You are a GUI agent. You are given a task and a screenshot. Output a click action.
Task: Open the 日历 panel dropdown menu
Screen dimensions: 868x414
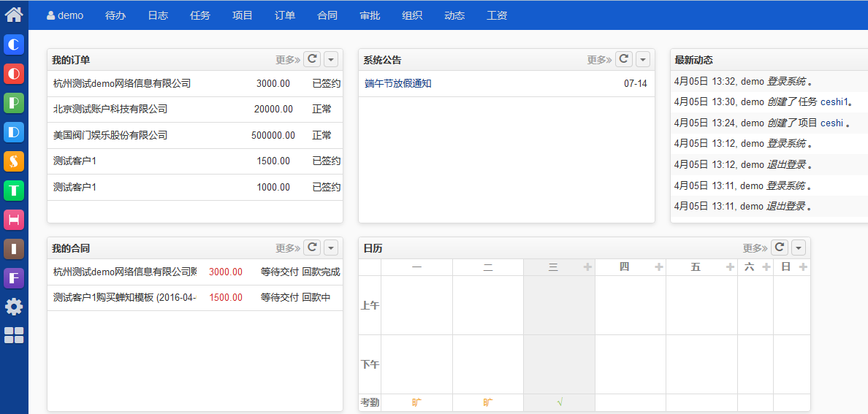pos(799,248)
